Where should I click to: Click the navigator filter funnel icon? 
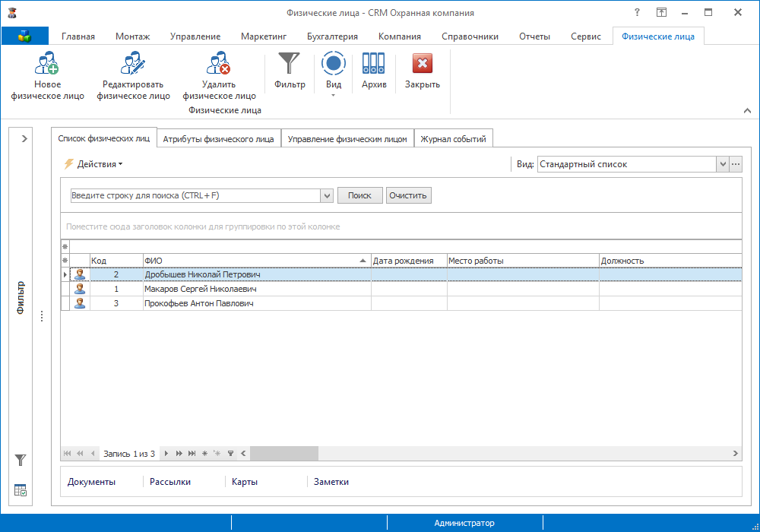[x=231, y=454]
